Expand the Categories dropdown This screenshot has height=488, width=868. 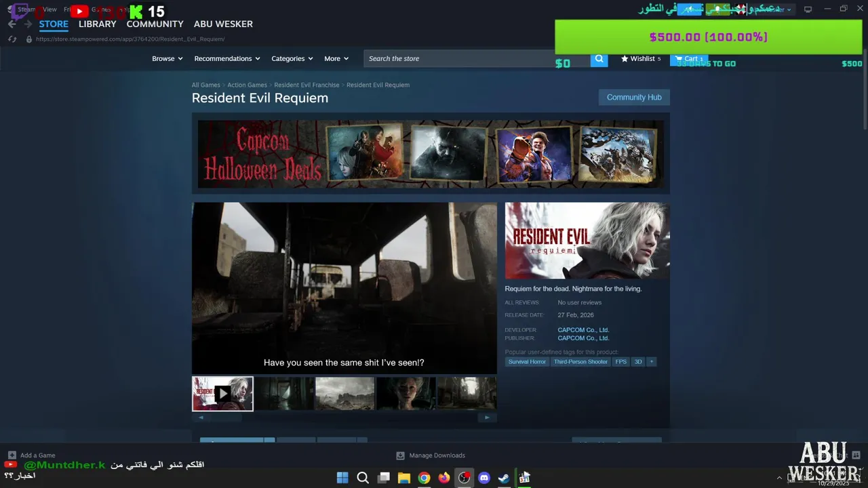pos(292,59)
